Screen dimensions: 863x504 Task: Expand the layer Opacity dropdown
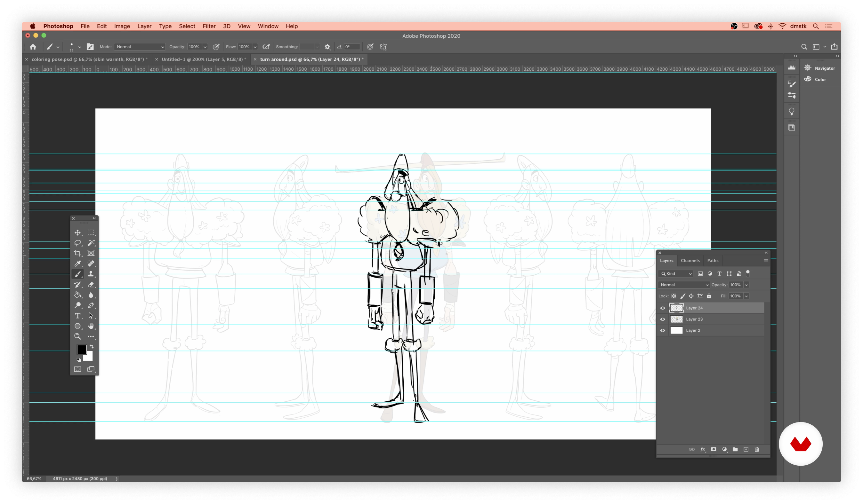coord(746,285)
